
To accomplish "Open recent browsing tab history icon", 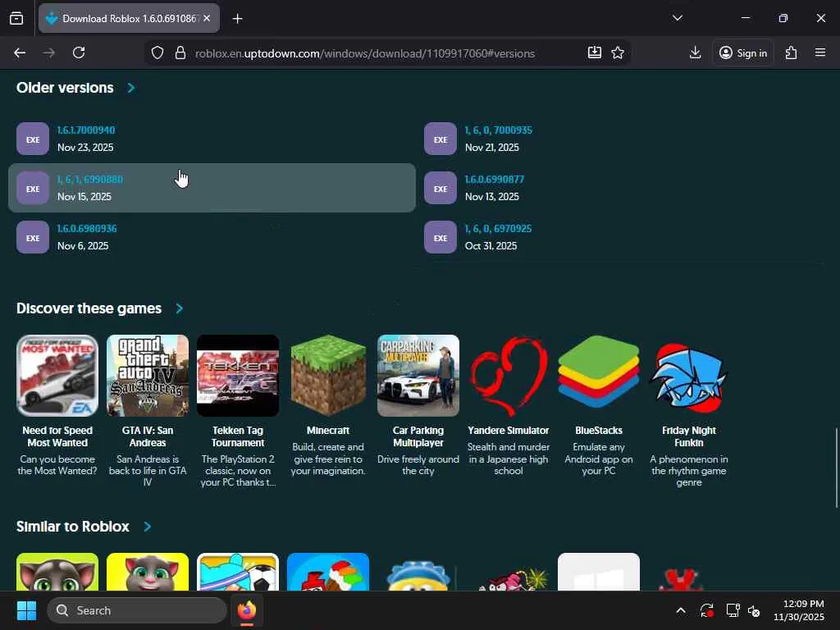I will [16, 18].
